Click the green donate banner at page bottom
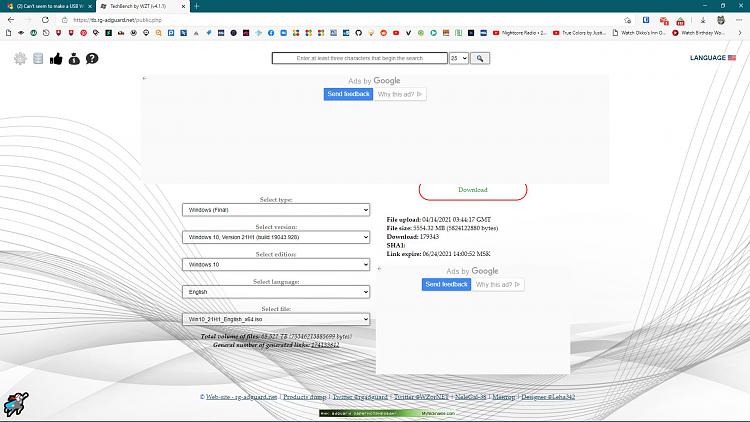The image size is (750, 422). coord(387,413)
